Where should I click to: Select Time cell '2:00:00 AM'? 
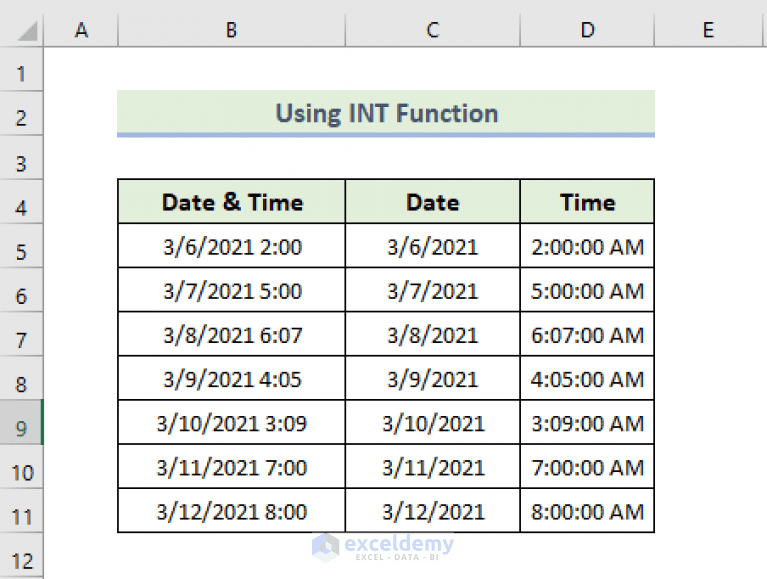[587, 246]
